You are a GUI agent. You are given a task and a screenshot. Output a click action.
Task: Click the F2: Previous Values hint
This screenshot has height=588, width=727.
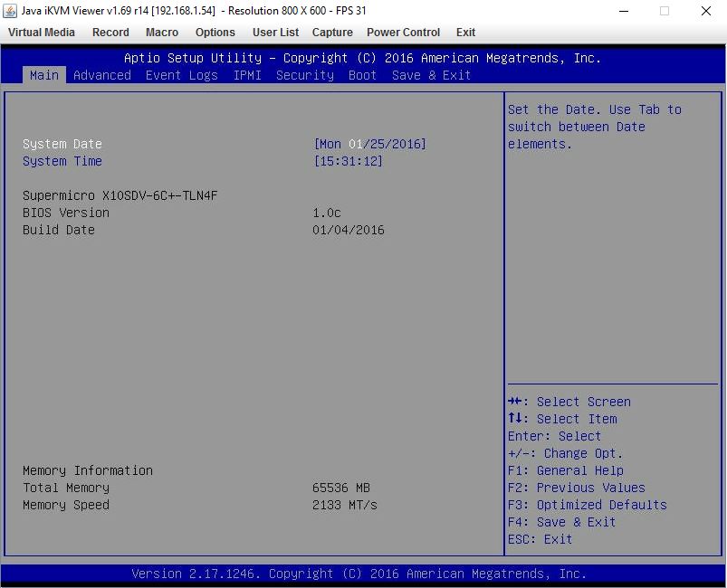(577, 488)
